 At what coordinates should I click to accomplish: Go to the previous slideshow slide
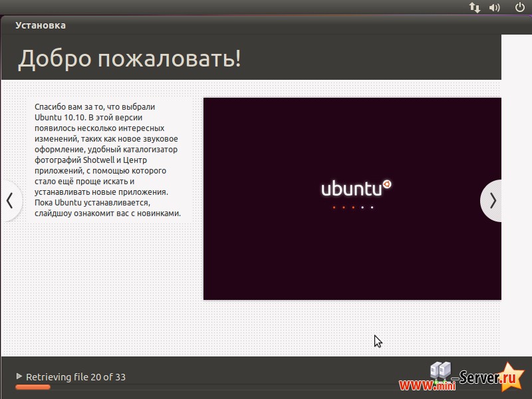(11, 201)
